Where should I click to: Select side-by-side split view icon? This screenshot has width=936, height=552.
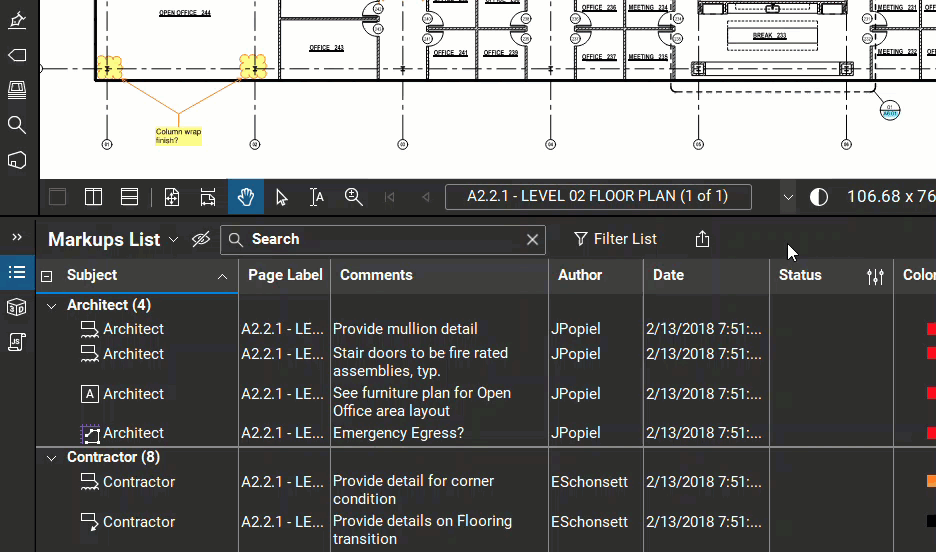[x=93, y=196]
